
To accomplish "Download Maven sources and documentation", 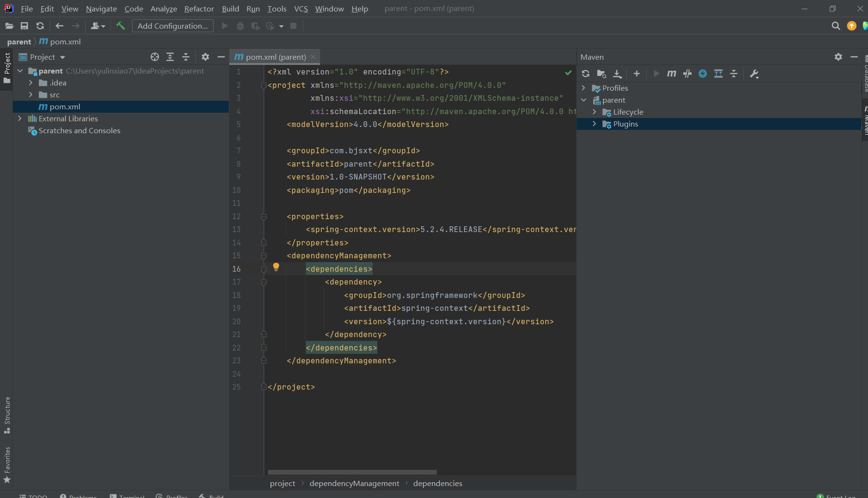I will (617, 74).
